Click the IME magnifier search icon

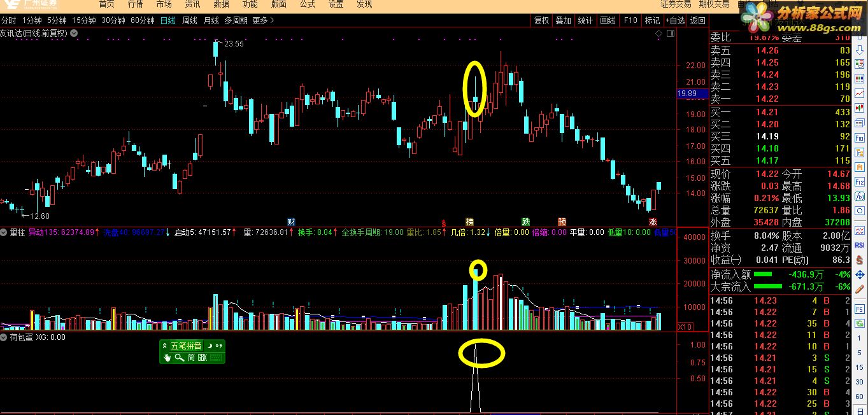[x=179, y=358]
